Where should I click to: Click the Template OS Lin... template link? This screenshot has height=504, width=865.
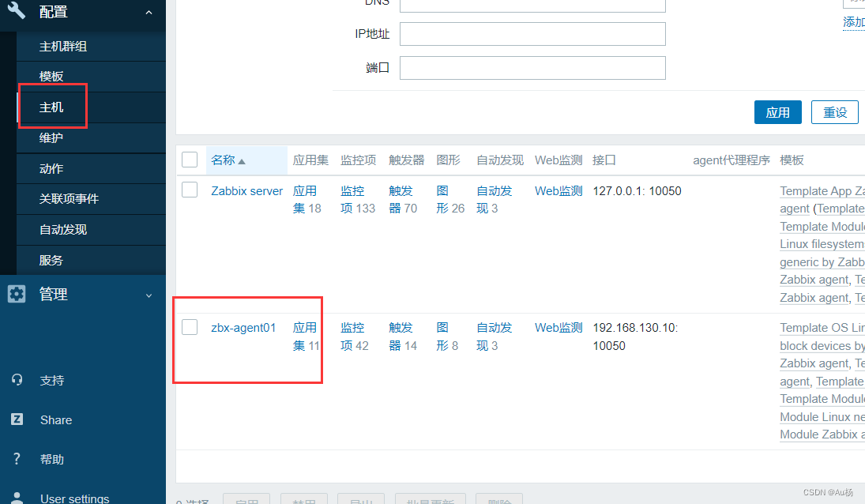tap(822, 328)
